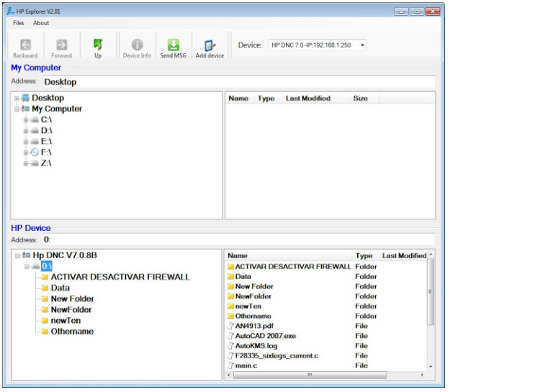Image resolution: width=553 pixels, height=392 pixels.
Task: Click the Add device icon
Action: 210,45
